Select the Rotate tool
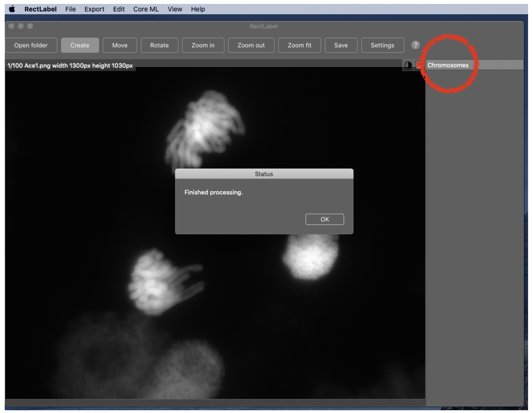Image resolution: width=532 pixels, height=413 pixels. 159,45
